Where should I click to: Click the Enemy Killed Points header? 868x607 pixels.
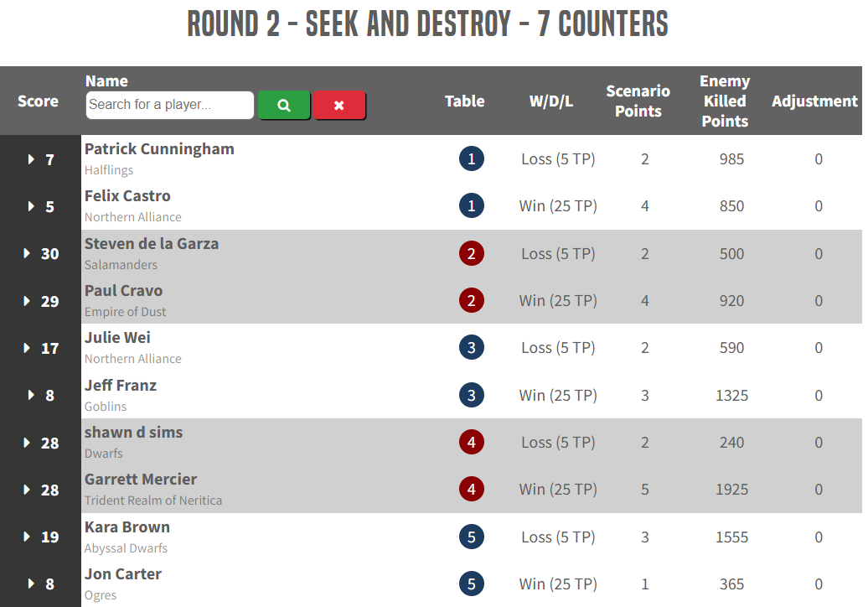[x=725, y=101]
